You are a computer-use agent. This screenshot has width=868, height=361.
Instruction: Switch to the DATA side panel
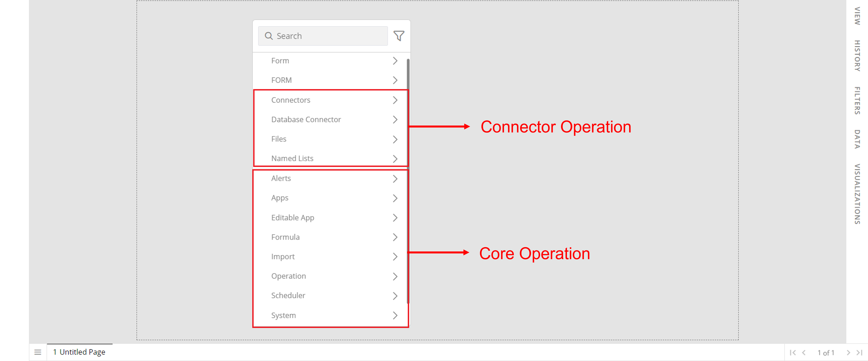click(857, 139)
